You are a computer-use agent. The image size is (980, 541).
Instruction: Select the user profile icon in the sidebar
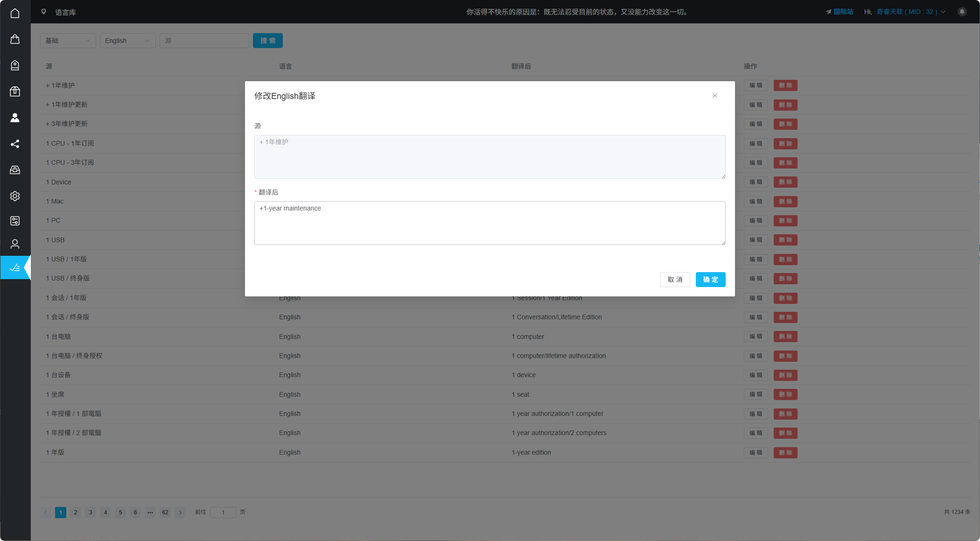pyautogui.click(x=15, y=244)
